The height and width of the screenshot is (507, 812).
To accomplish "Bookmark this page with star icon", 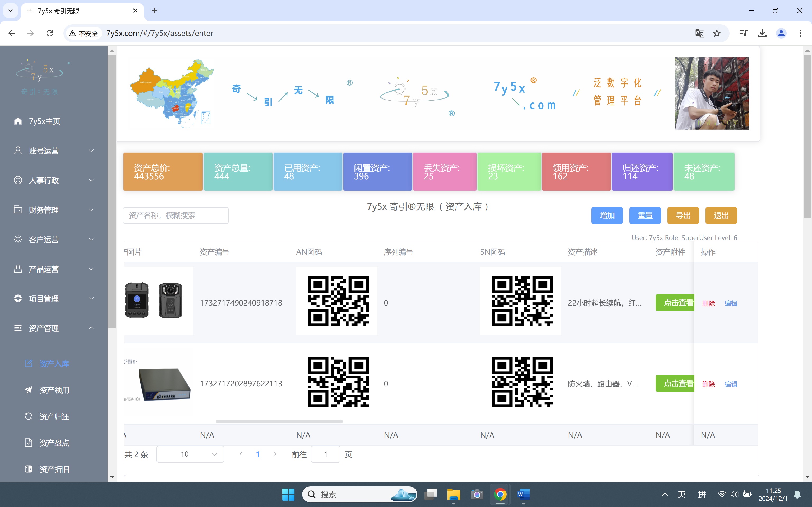I will point(717,33).
